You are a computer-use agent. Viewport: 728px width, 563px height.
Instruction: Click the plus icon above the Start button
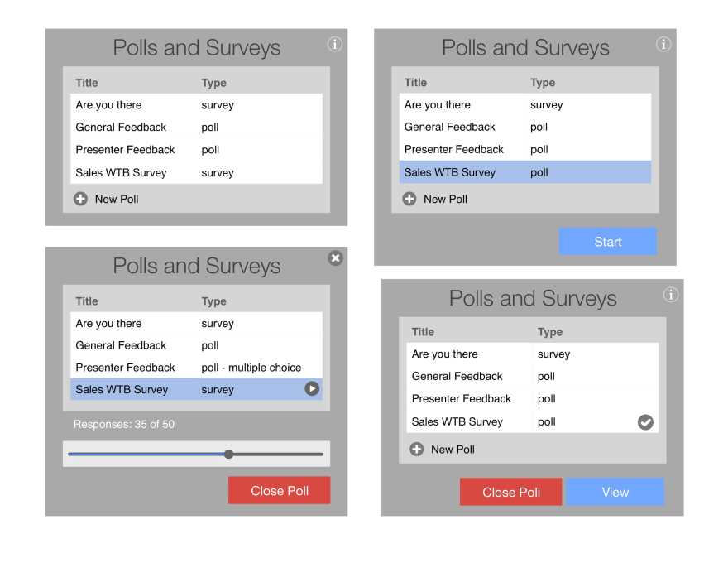[x=409, y=199]
